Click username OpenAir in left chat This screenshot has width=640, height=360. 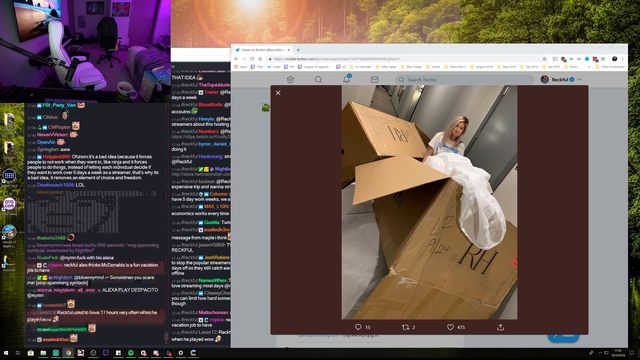pos(46,142)
